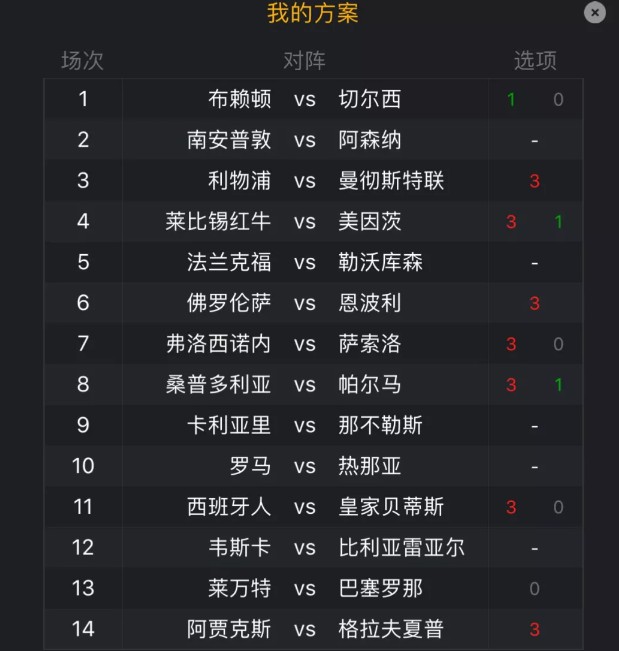Close the 我的方案 popup with X icon
Screen dimensions: 619x651
(x=595, y=12)
